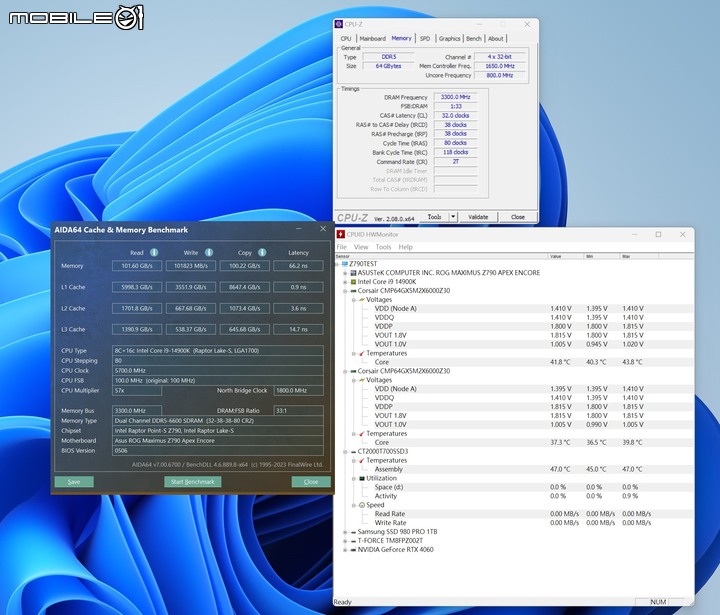
Task: Click the Read info icon in AIDA64
Action: pyautogui.click(x=154, y=252)
